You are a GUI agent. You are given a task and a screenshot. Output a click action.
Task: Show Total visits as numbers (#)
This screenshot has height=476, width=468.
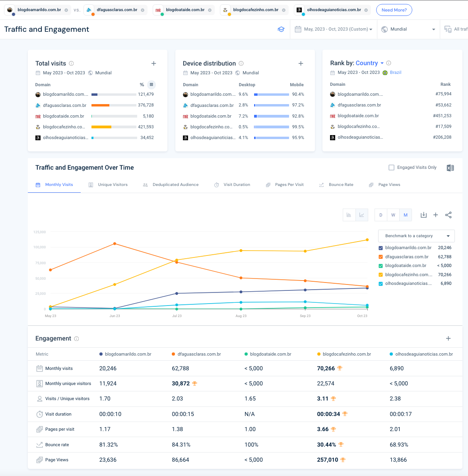(x=151, y=85)
